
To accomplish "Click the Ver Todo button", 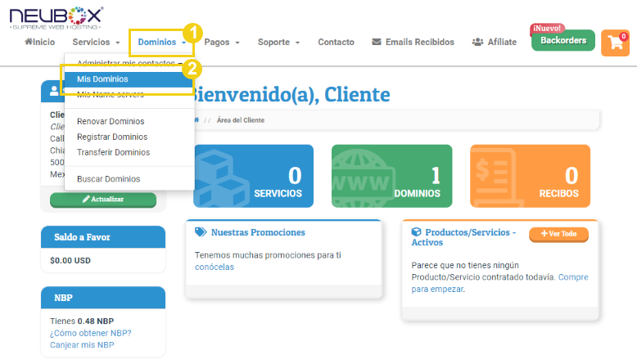I will 558,234.
